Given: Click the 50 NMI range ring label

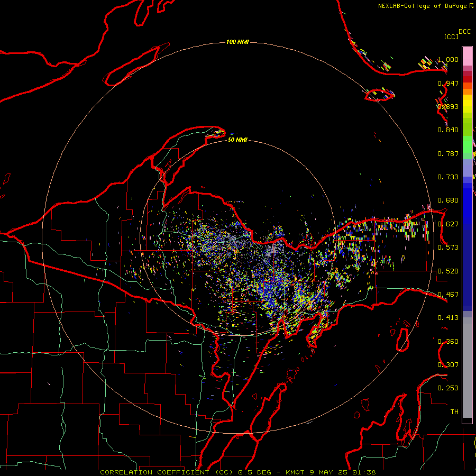Looking at the screenshot, I should pyautogui.click(x=237, y=140).
